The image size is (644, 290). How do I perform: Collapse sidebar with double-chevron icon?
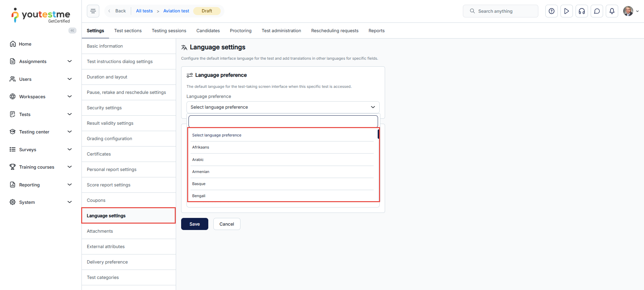[x=72, y=31]
